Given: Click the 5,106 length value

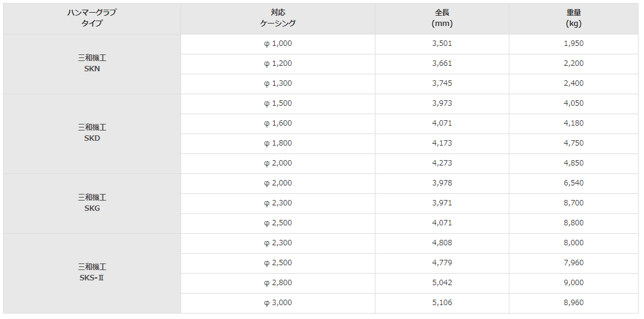Looking at the screenshot, I should pos(442,303).
